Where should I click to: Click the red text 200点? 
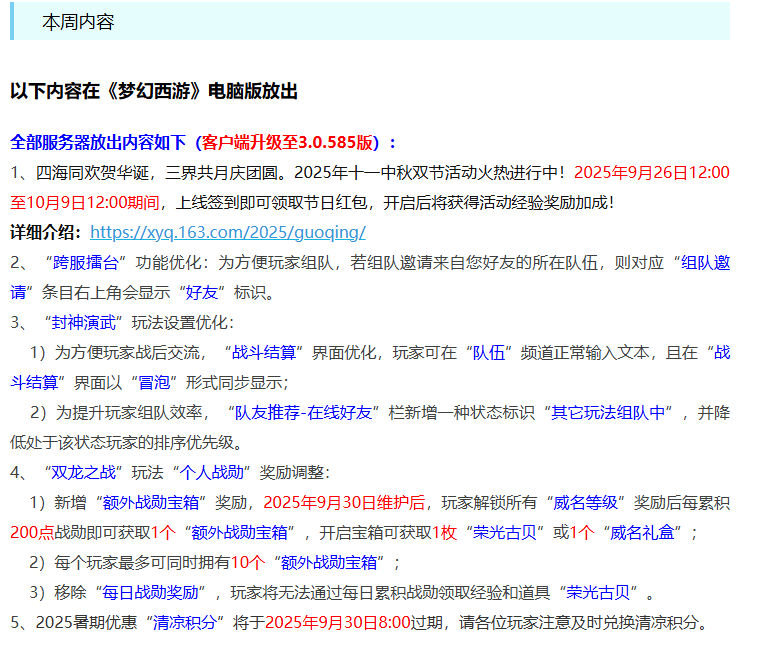pyautogui.click(x=32, y=533)
